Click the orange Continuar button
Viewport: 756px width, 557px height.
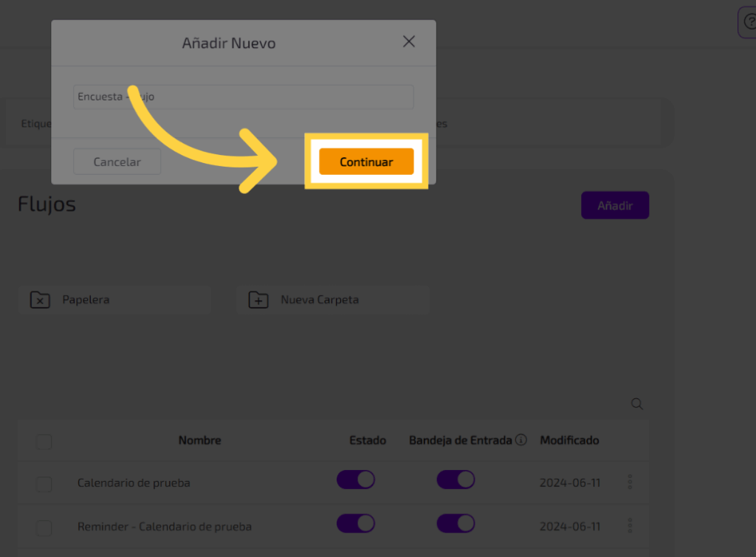pos(366,162)
